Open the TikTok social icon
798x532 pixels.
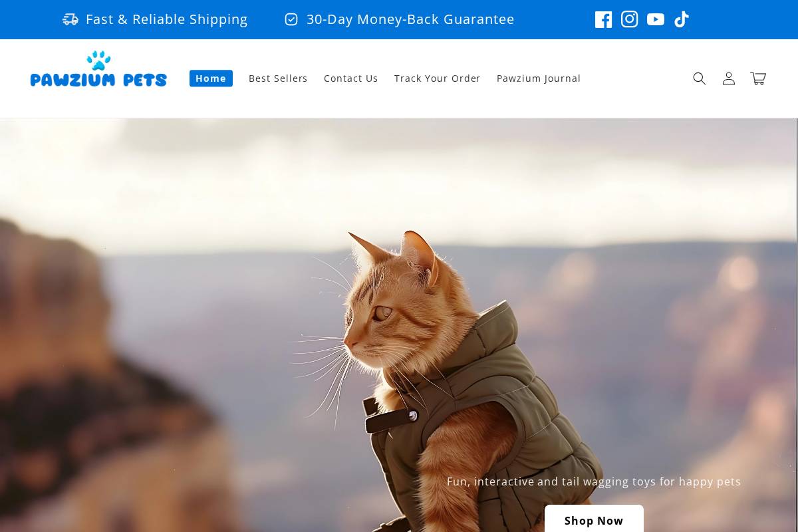(x=682, y=19)
